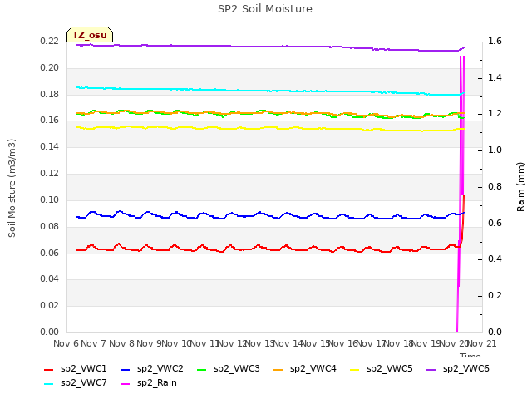
Task: Toggle sp2_VWC1 legend entry
Action: pyautogui.click(x=76, y=369)
